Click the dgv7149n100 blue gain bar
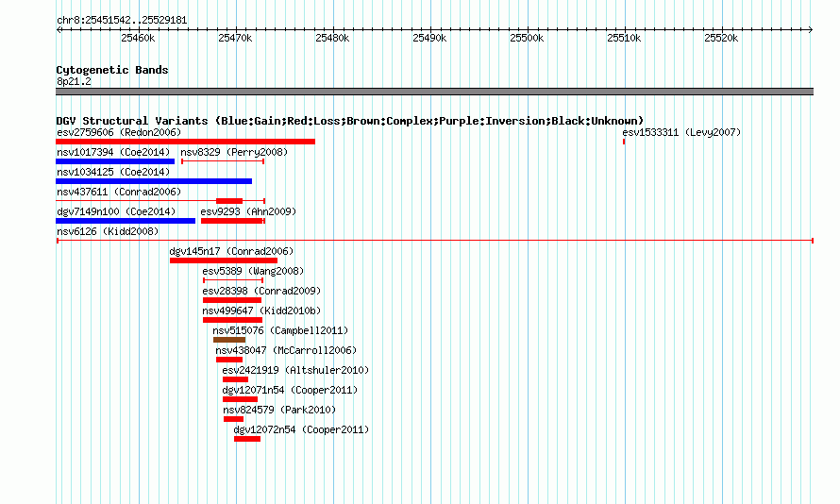Screen dimensions: 840x504 tap(126, 221)
